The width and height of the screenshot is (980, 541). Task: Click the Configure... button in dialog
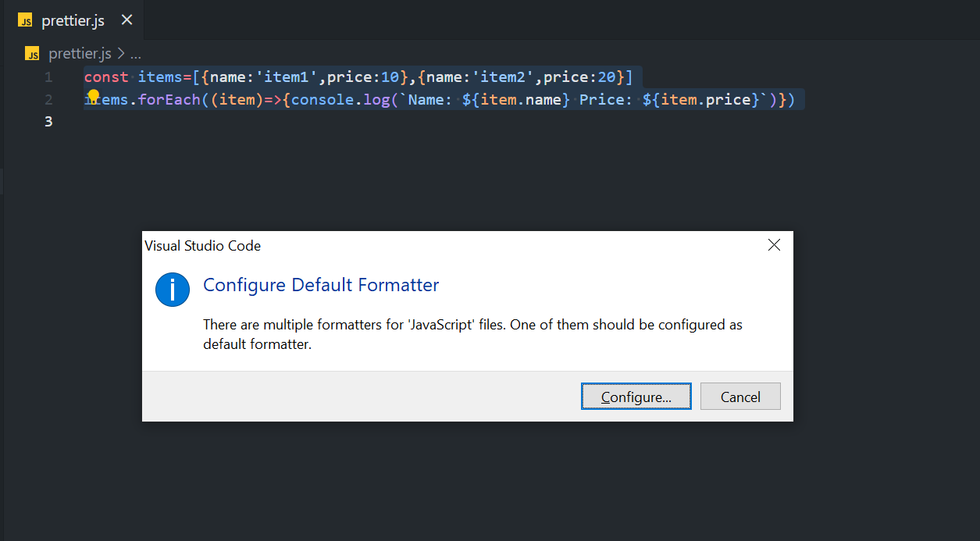(x=636, y=397)
